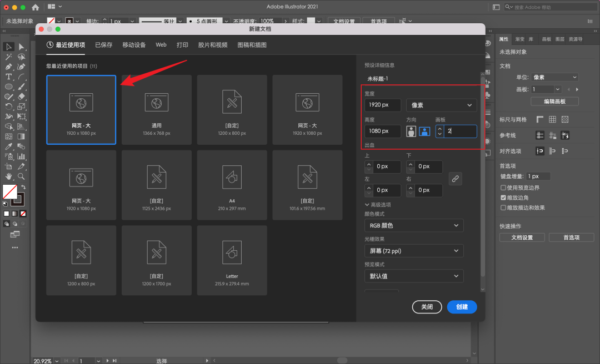This screenshot has height=364, width=600.
Task: Switch to 移动设备 tab
Action: [x=134, y=45]
